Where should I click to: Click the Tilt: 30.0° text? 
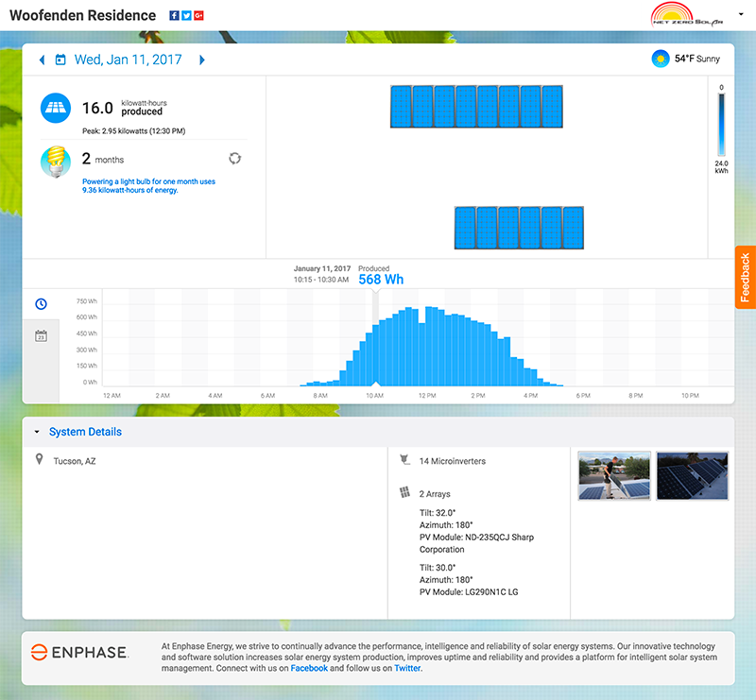tap(438, 568)
